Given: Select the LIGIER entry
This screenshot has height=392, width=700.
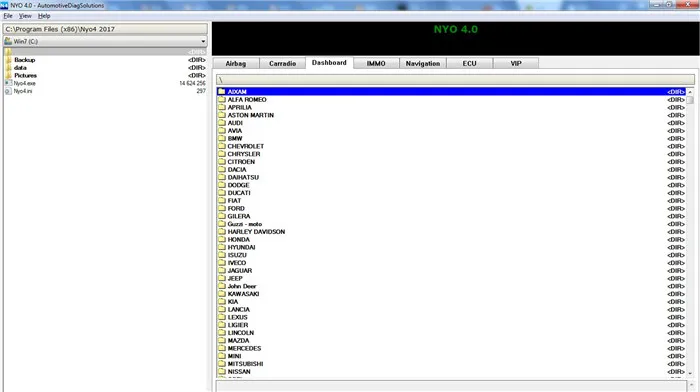Looking at the screenshot, I should [x=451, y=325].
